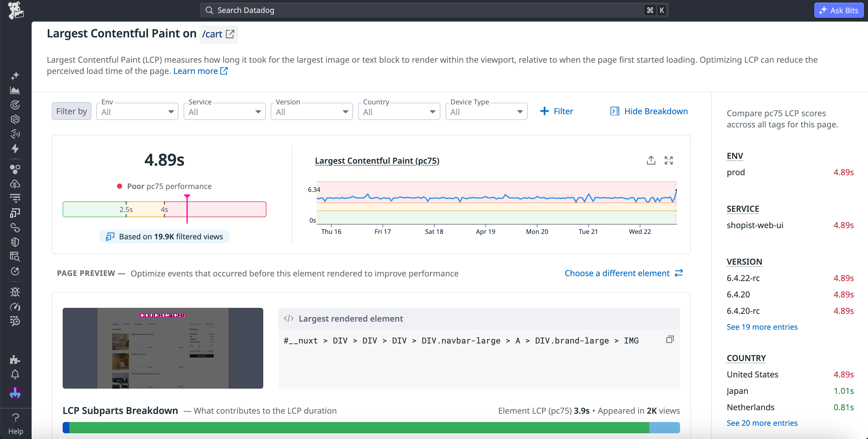Select the United States country entry
The image size is (868, 439).
790,375
